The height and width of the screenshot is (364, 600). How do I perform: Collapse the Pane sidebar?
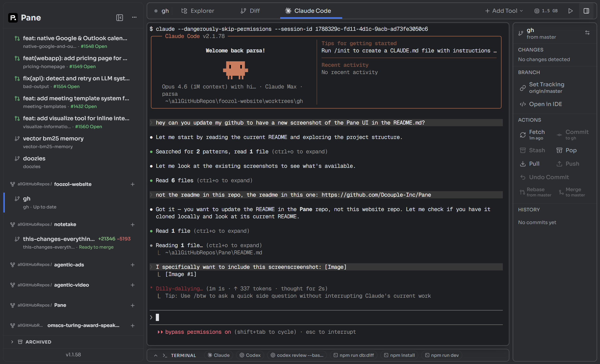120,18
